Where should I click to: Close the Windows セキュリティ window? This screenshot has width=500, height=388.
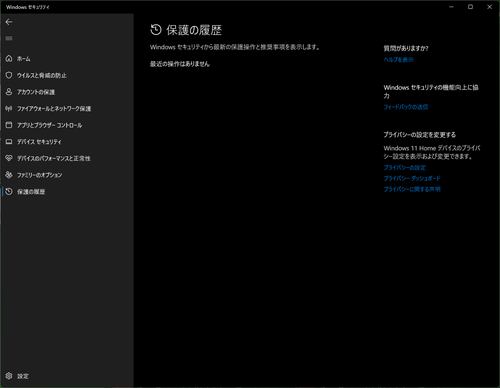pyautogui.click(x=489, y=7)
